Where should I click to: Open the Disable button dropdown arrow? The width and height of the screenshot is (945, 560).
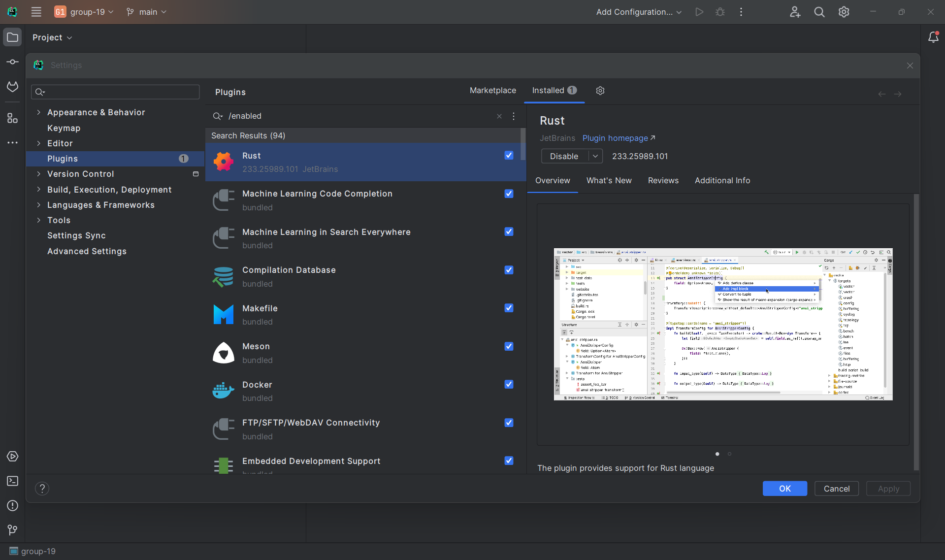pyautogui.click(x=595, y=156)
